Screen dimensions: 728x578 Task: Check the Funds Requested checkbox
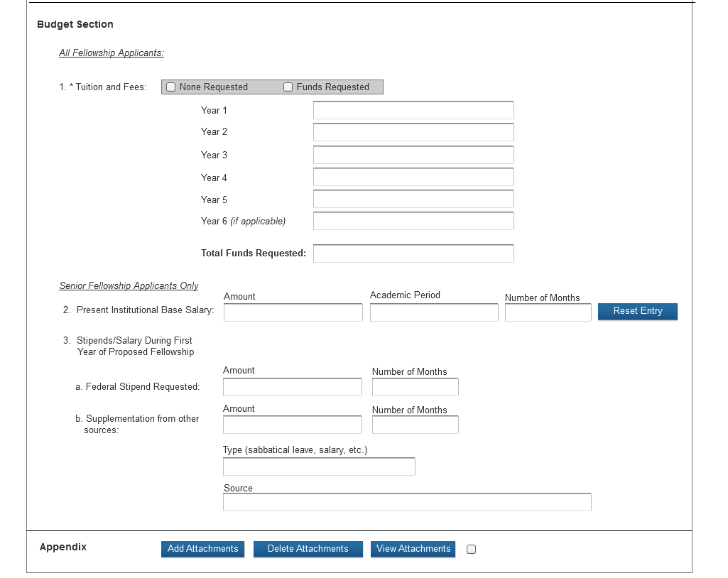coord(288,87)
